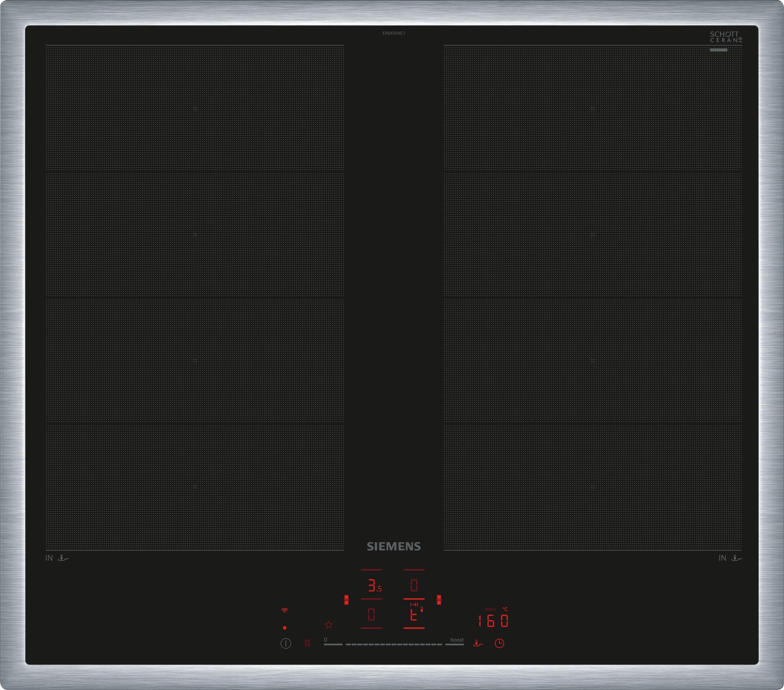Image resolution: width=784 pixels, height=690 pixels.
Task: Enable the remote connection status dot
Action: point(284,628)
